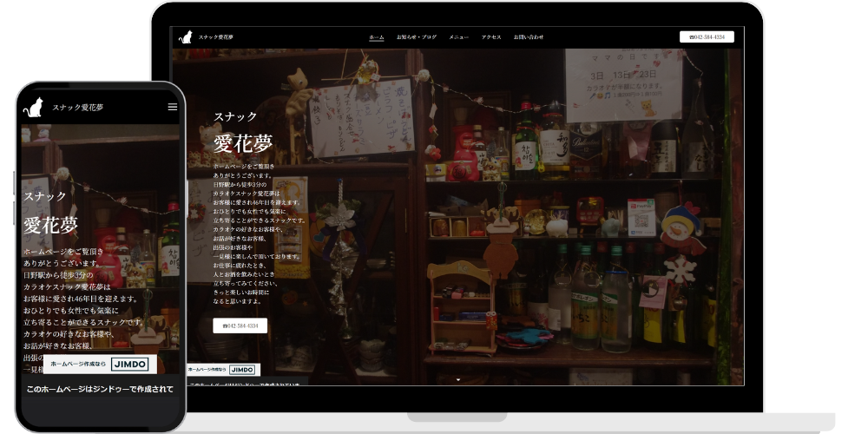Click the cat logo in the desktop header
Image resolution: width=868 pixels, height=434 pixels.
(x=185, y=37)
